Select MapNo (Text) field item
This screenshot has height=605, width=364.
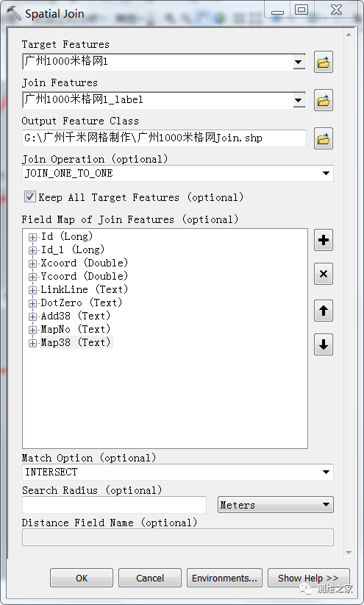(76, 329)
